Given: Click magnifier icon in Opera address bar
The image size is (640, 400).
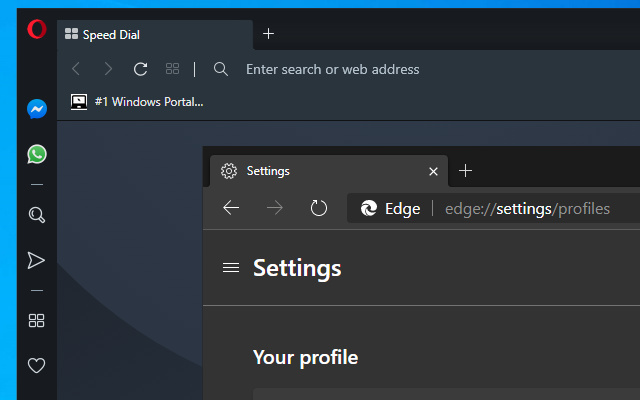Looking at the screenshot, I should 221,69.
